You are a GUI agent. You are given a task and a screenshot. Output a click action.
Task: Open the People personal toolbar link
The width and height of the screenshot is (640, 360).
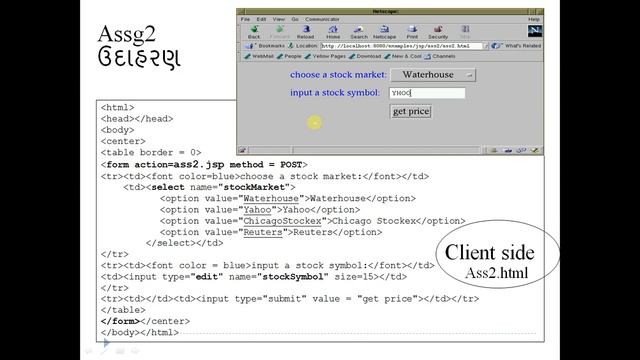(289, 56)
